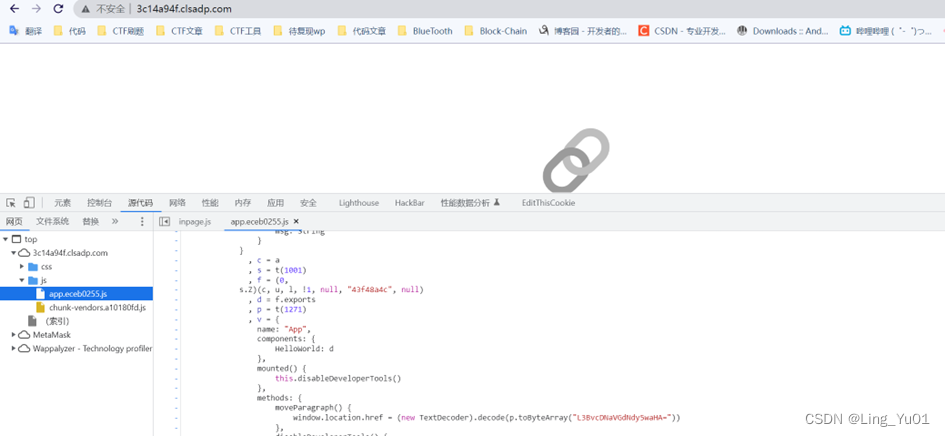
Task: Select the 文件系统 navigator pane tab
Action: click(x=52, y=221)
